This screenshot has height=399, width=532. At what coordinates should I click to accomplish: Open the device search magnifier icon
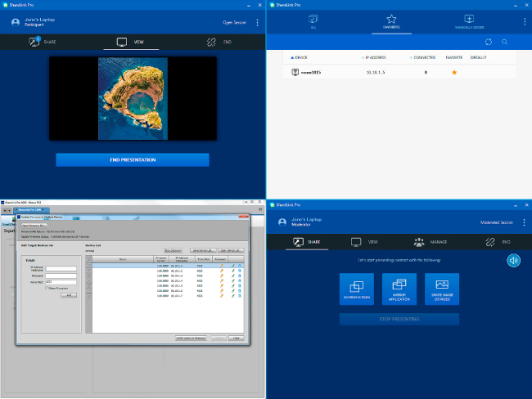click(505, 42)
